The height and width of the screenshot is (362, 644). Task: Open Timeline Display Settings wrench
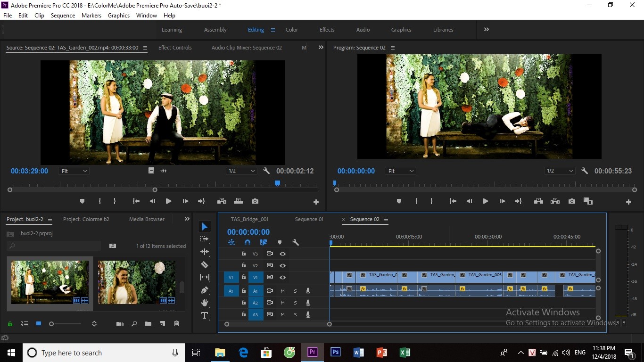tap(296, 242)
